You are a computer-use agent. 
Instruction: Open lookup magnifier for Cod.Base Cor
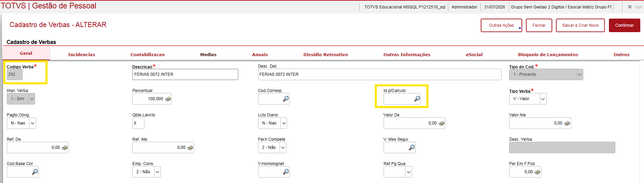click(35, 172)
